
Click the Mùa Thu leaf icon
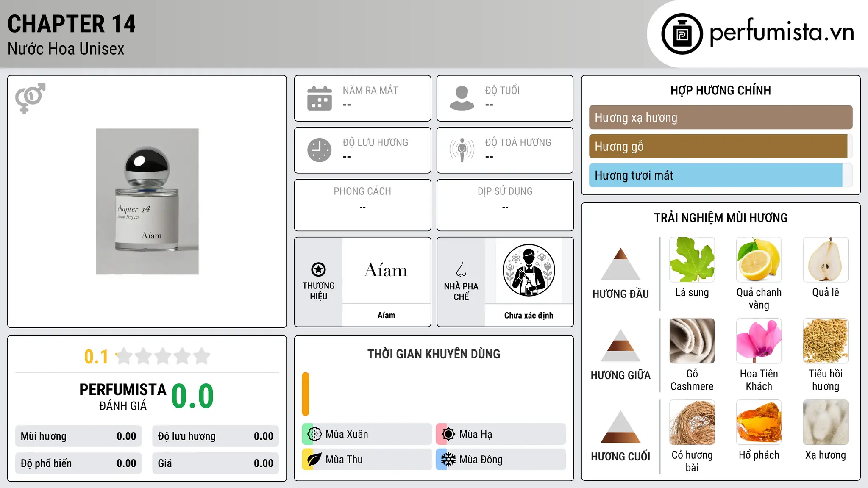coord(314,460)
